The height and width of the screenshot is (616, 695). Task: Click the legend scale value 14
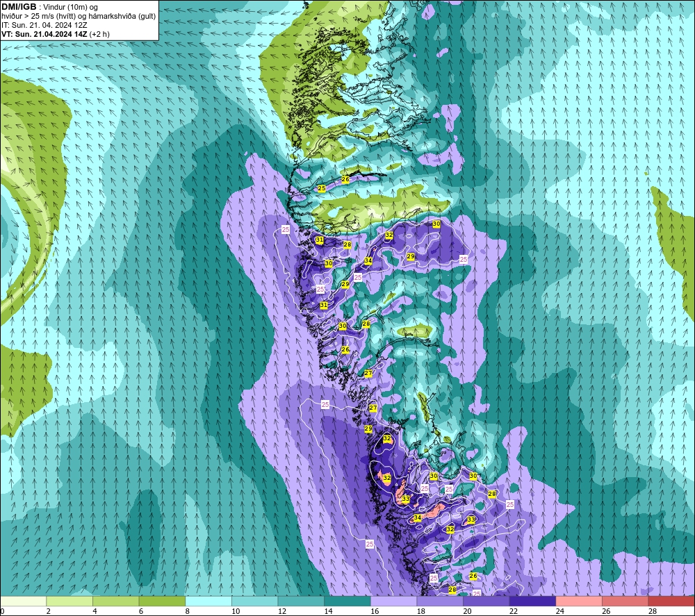[x=328, y=611]
